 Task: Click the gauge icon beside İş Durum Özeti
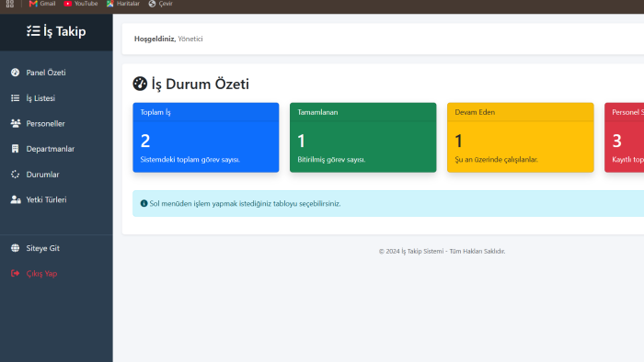click(x=140, y=84)
